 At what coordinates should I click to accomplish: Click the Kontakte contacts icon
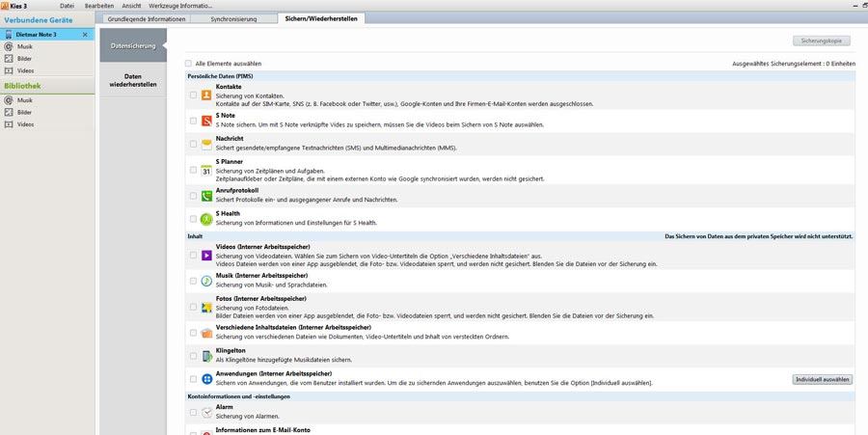coord(206,95)
